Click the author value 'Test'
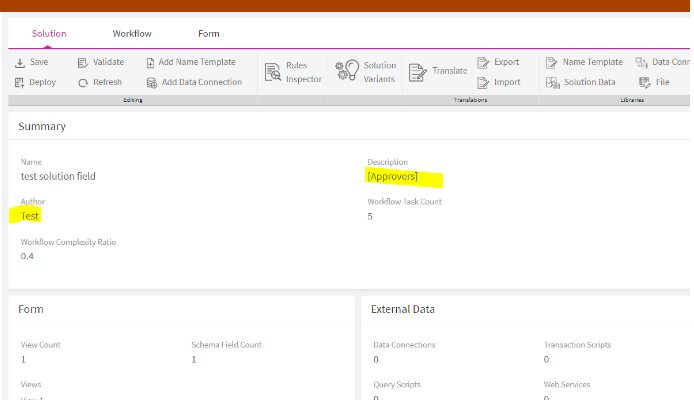This screenshot has width=694, height=411. coord(30,216)
